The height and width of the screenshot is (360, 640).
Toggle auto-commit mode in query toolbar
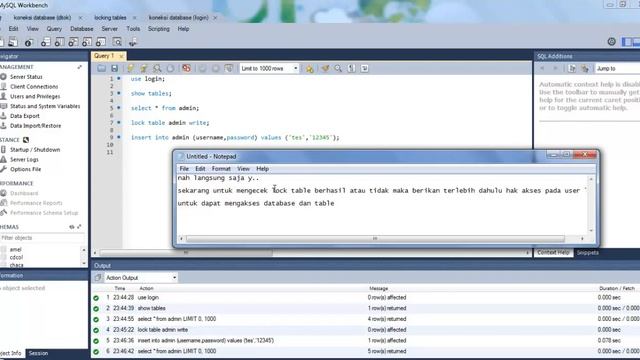pos(229,68)
